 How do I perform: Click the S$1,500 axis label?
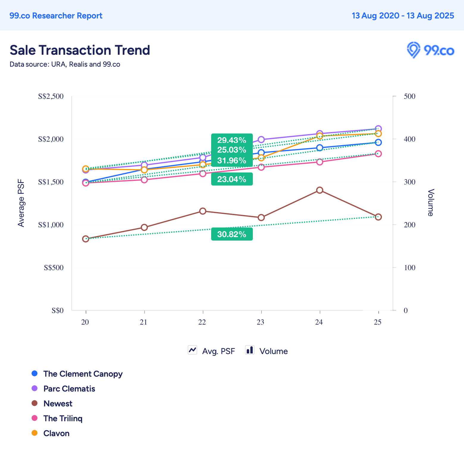point(51,182)
